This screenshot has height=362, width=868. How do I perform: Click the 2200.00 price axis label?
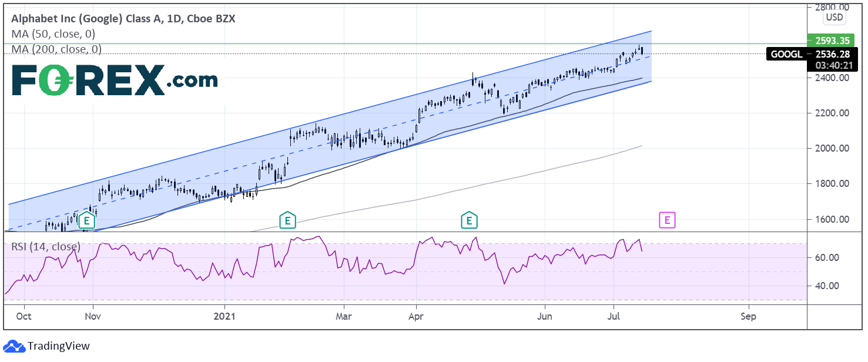[831, 113]
